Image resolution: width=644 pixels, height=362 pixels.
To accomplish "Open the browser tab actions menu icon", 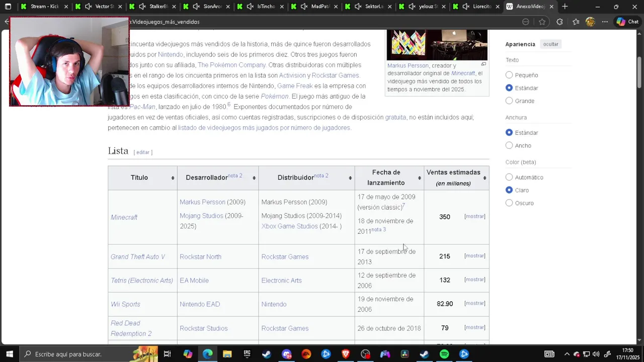I will [8, 7].
